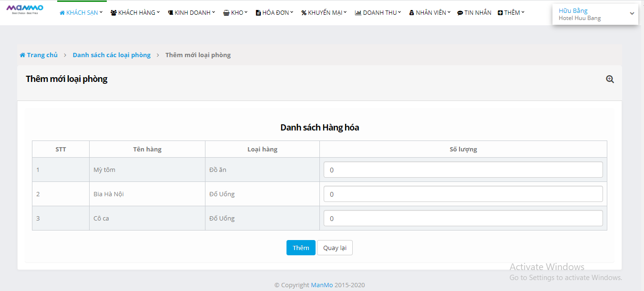Open the Thêm menu in navbar

tap(511, 13)
